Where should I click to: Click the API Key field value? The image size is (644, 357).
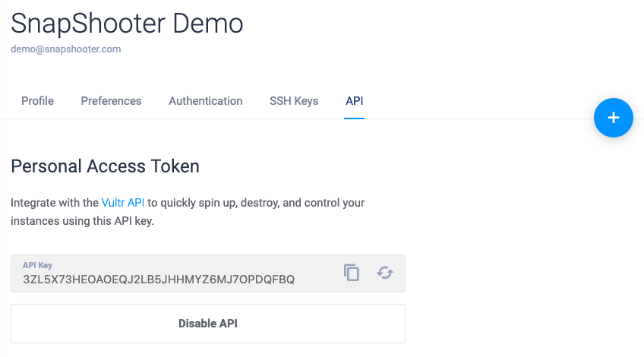(x=159, y=280)
